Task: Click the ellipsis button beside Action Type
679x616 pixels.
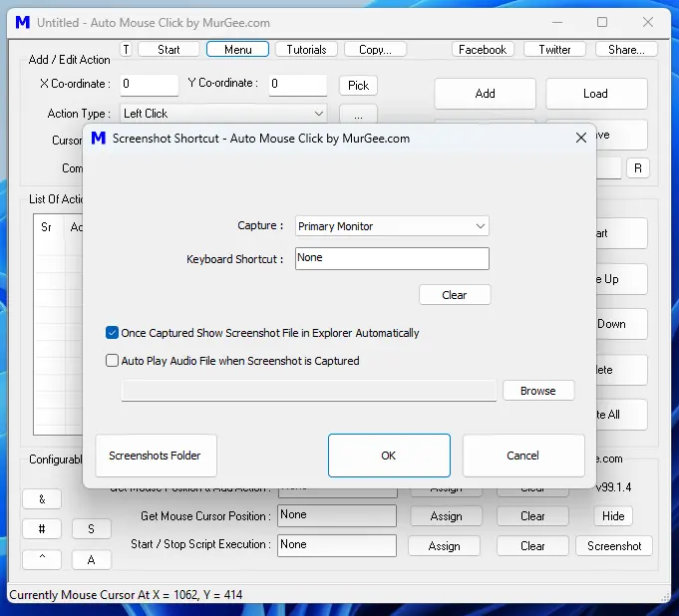Action: click(358, 114)
